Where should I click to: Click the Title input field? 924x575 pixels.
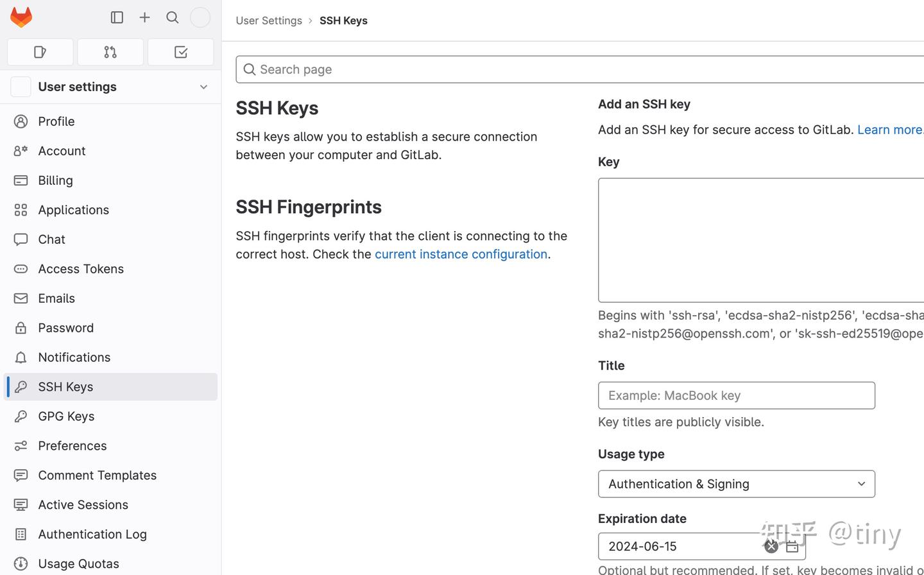tap(736, 395)
